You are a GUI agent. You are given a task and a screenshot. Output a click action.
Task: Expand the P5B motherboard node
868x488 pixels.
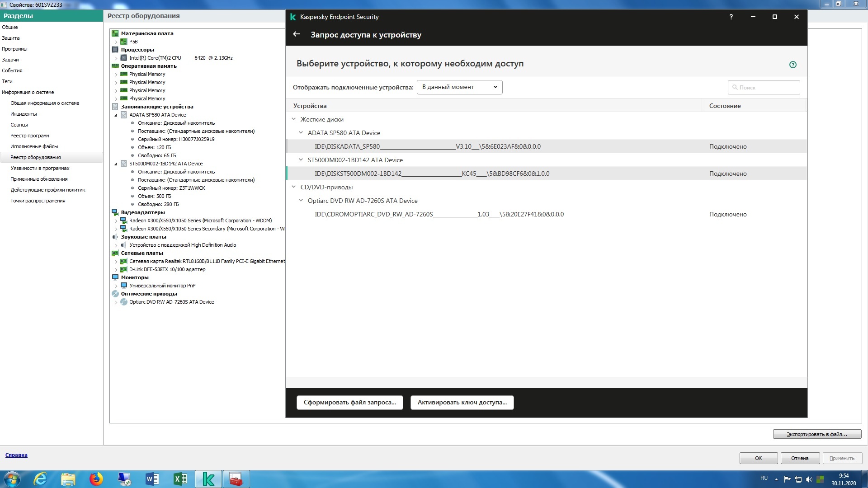coord(116,42)
